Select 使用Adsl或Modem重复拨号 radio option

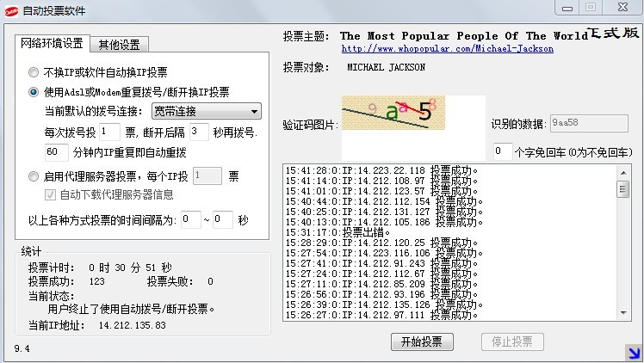tap(34, 92)
